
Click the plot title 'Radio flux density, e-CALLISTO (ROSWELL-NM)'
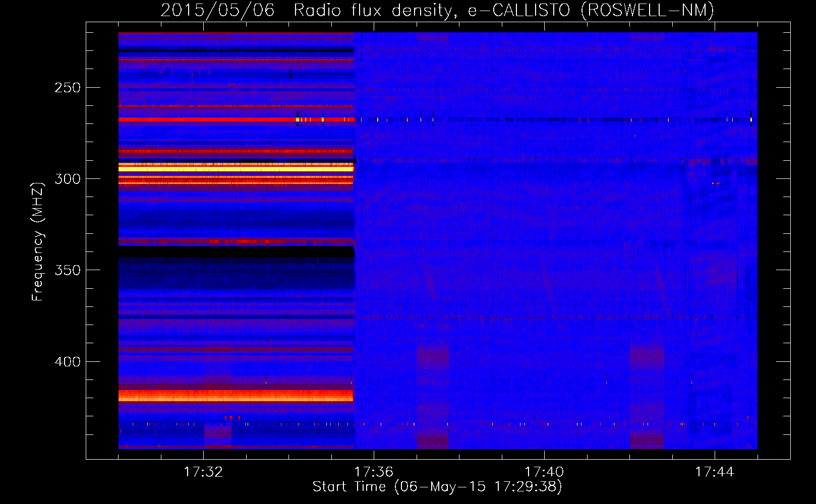(x=503, y=10)
